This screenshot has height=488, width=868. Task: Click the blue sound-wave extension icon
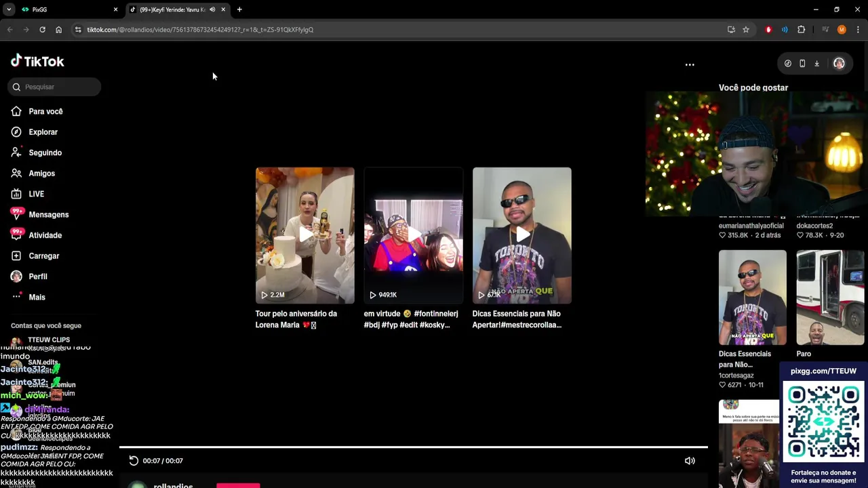pyautogui.click(x=785, y=30)
